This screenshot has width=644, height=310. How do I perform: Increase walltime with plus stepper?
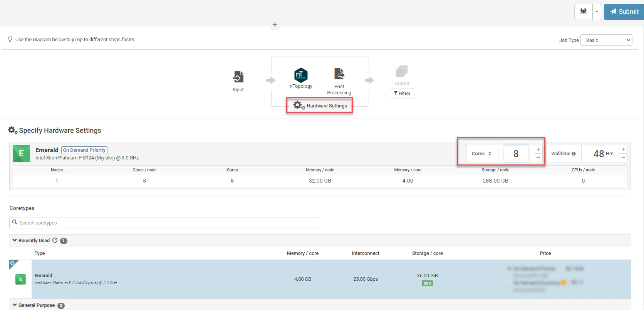click(623, 149)
